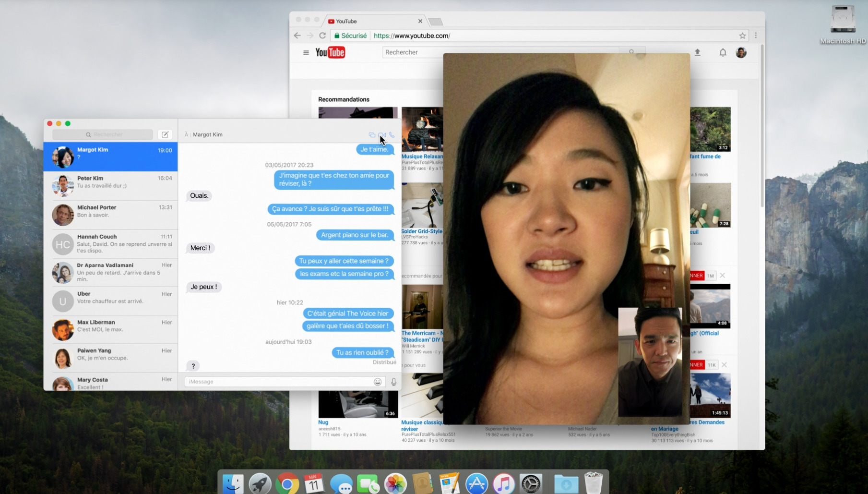This screenshot has width=868, height=494.
Task: Open Calendar from the Dock
Action: point(314,483)
